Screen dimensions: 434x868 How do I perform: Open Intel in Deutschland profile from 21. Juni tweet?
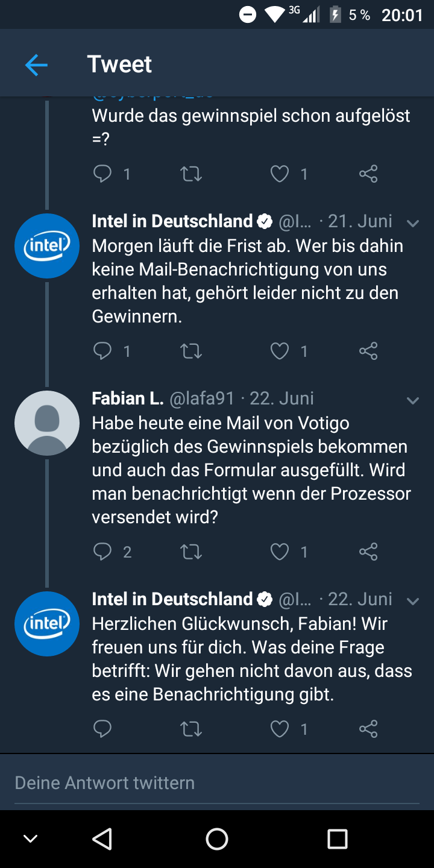(172, 221)
